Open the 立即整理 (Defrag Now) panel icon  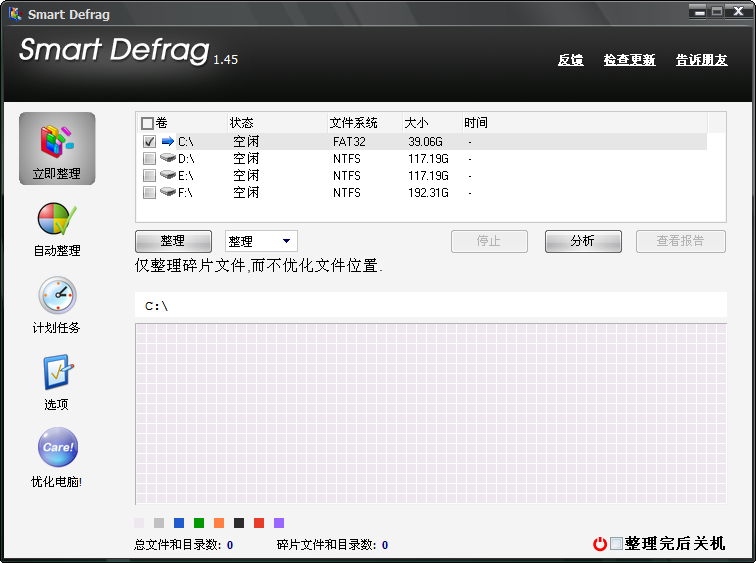coord(57,140)
